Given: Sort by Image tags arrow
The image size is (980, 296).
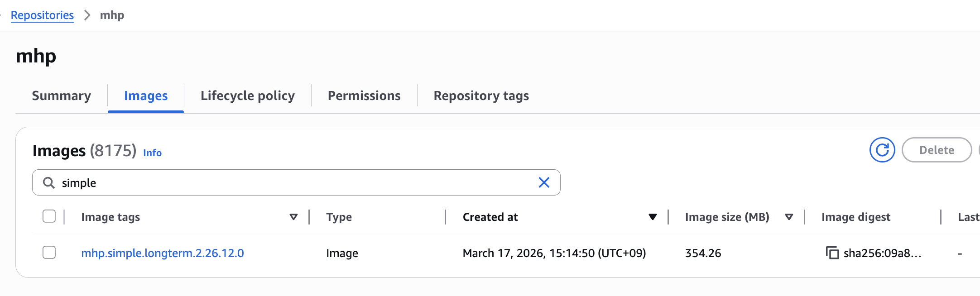Looking at the screenshot, I should coord(293,217).
